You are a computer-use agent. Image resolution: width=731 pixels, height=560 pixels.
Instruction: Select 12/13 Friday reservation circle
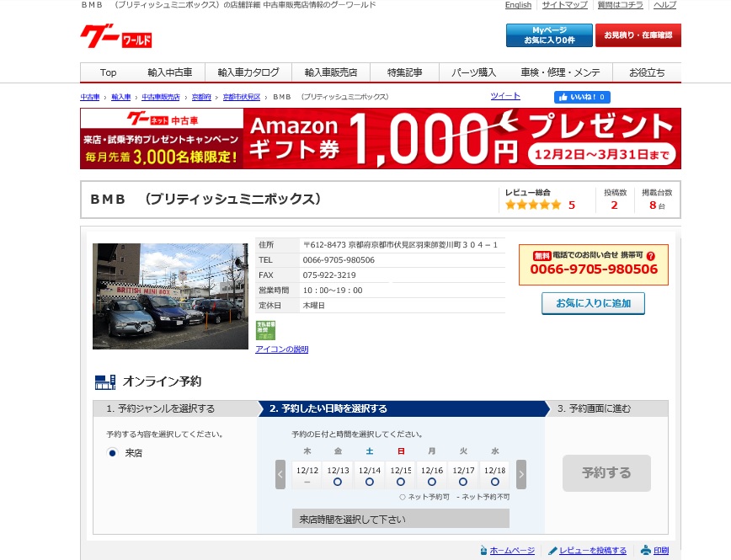click(x=338, y=483)
